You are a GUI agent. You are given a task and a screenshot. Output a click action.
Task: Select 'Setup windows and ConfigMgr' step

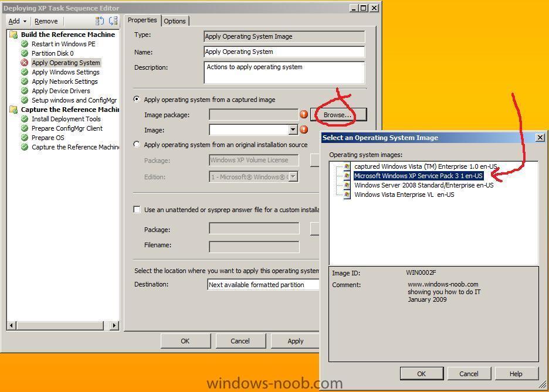coord(74,100)
